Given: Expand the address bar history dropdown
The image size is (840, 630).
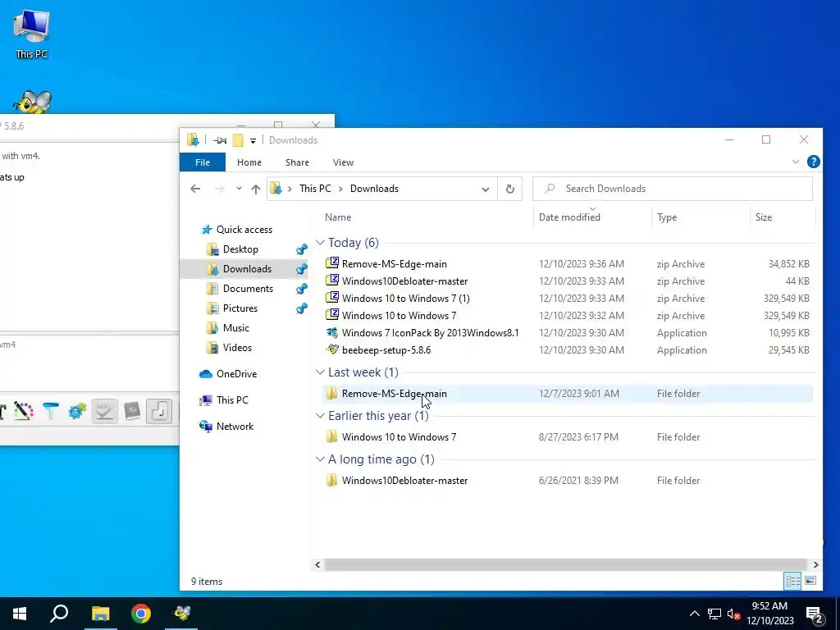Looking at the screenshot, I should pos(486,189).
